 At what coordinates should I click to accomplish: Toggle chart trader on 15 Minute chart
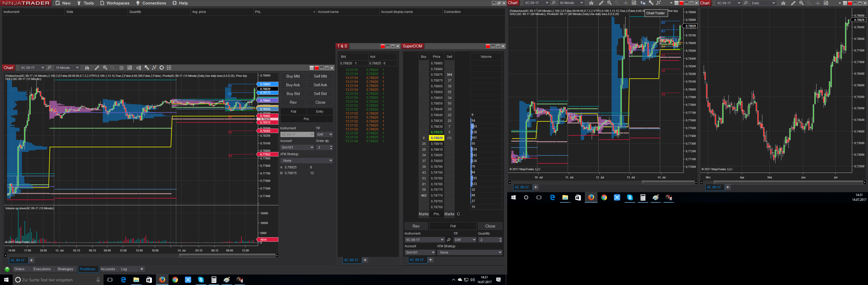click(x=138, y=68)
